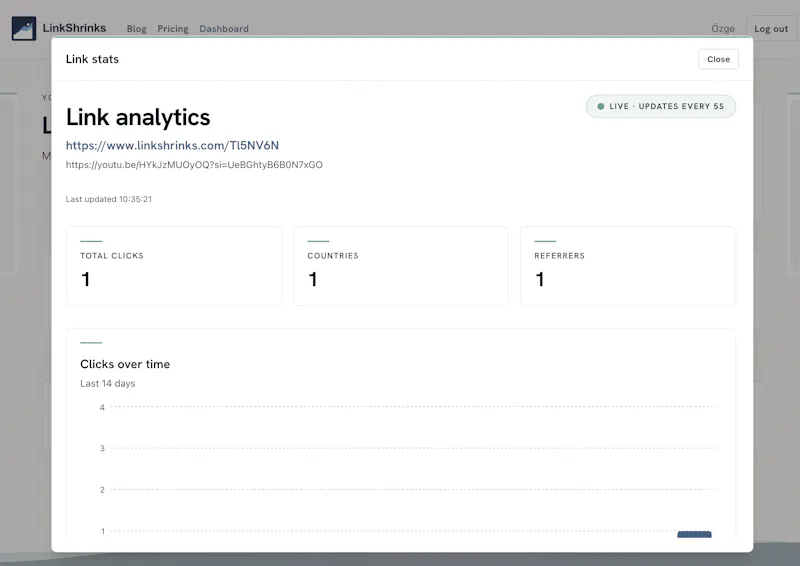Click the Live updates every 5s badge
Screen dimensions: 800x566
point(661,106)
